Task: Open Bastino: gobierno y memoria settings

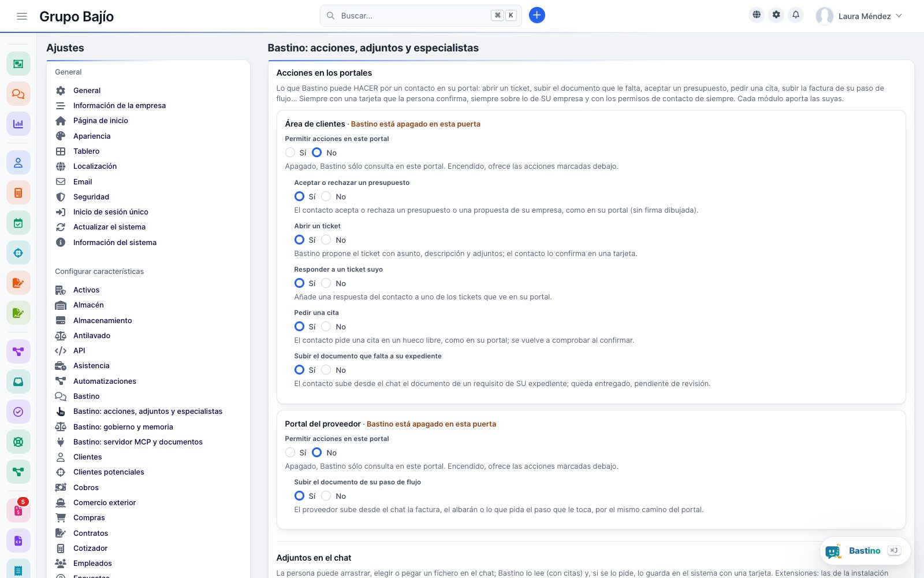Action: [x=123, y=427]
